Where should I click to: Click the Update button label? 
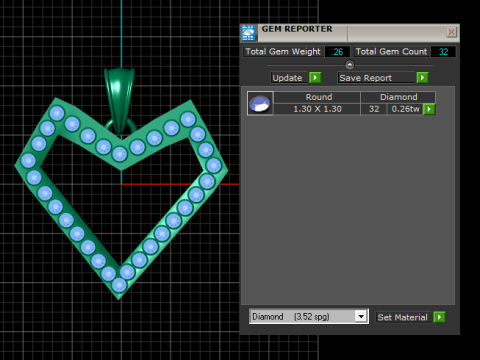[x=287, y=78]
